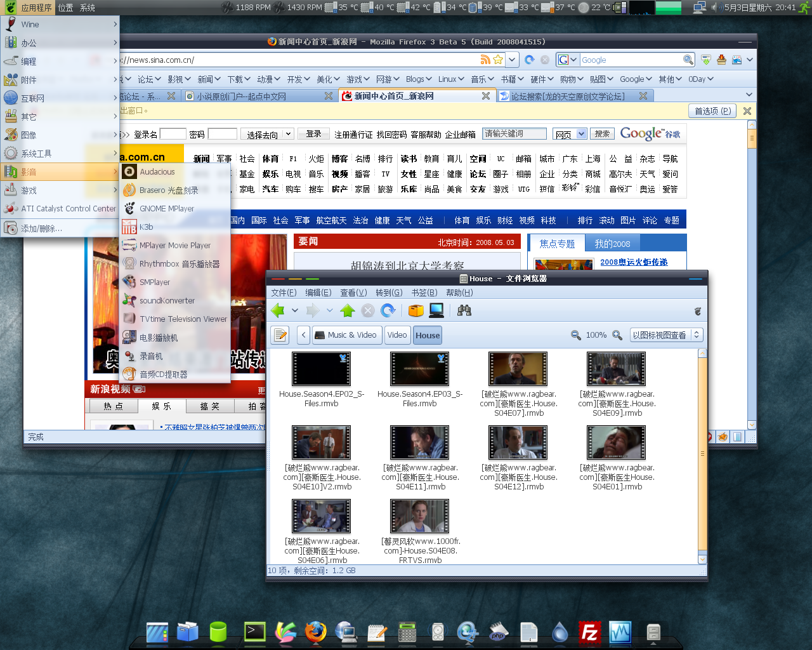Open text editor notepad icon in dock
812x650 pixels.
[x=377, y=632]
